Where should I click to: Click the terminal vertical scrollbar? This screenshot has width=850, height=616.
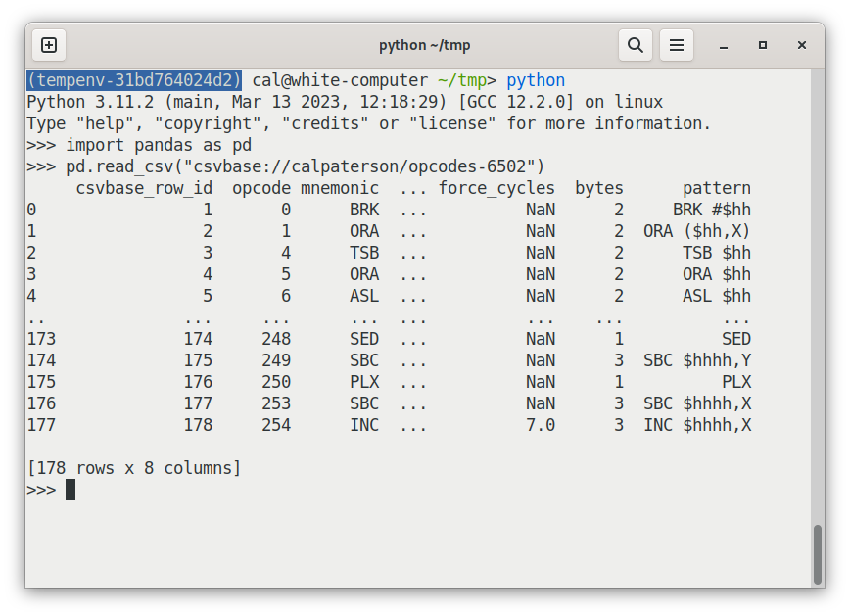818,553
